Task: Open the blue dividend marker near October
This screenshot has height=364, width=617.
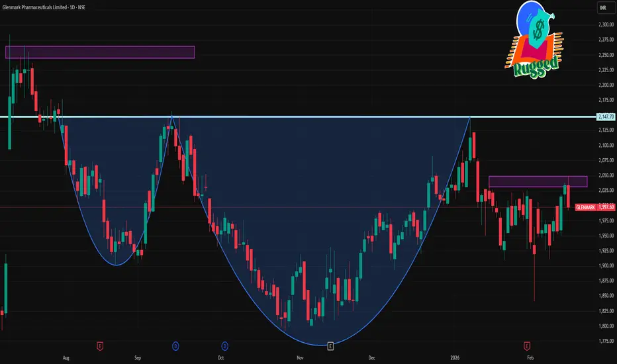Action: coord(224,346)
